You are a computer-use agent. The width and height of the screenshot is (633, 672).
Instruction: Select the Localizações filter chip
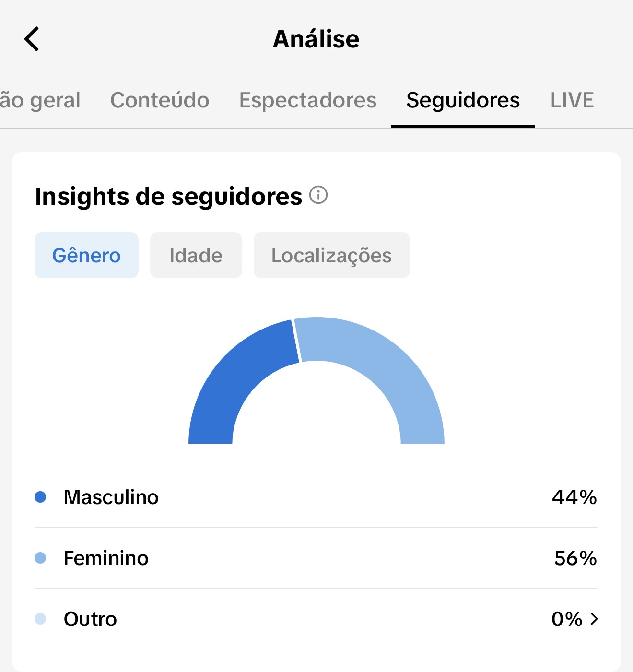pyautogui.click(x=332, y=255)
